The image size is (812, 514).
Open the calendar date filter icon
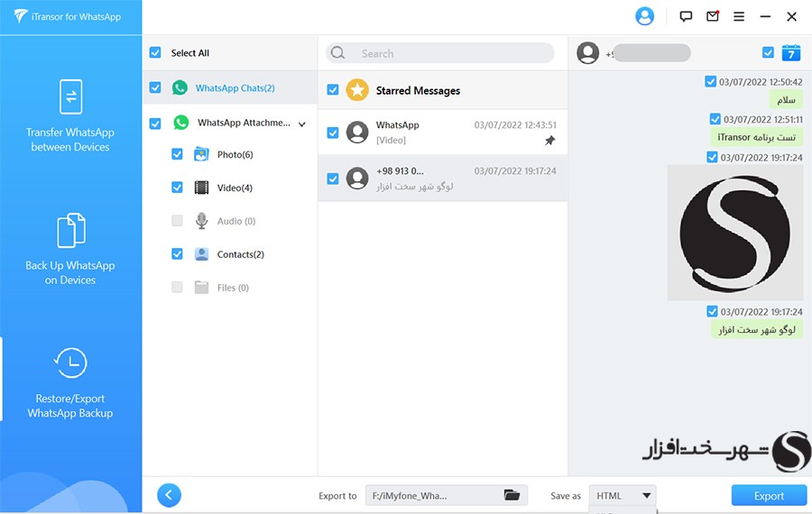pyautogui.click(x=790, y=52)
